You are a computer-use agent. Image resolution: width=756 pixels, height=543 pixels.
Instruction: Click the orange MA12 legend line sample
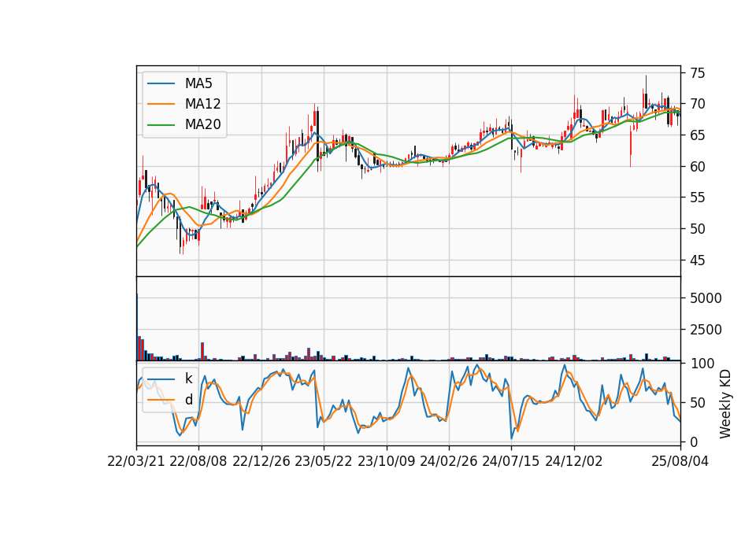(x=161, y=104)
